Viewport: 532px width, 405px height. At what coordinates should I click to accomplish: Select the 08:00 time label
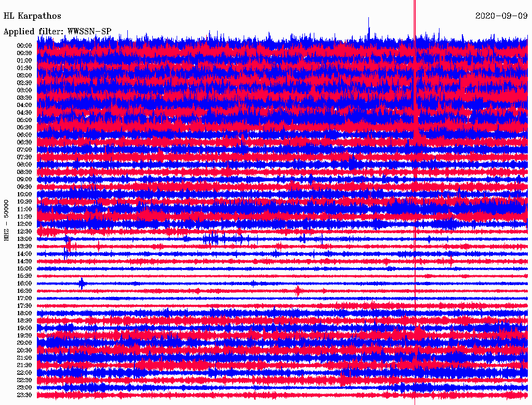(24, 165)
